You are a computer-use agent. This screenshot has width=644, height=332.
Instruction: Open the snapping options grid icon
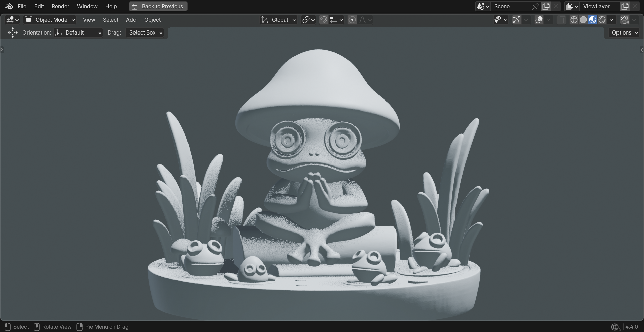coord(336,20)
